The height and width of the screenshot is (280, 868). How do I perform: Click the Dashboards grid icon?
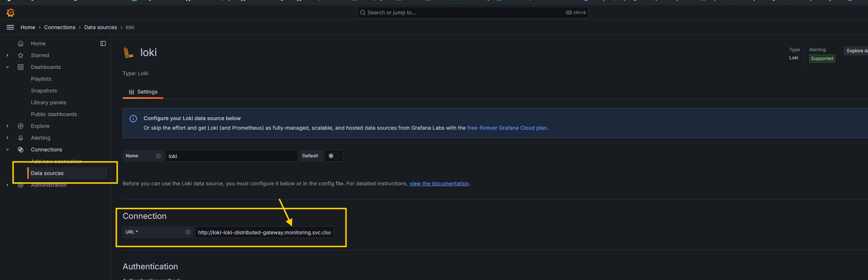pyautogui.click(x=21, y=67)
